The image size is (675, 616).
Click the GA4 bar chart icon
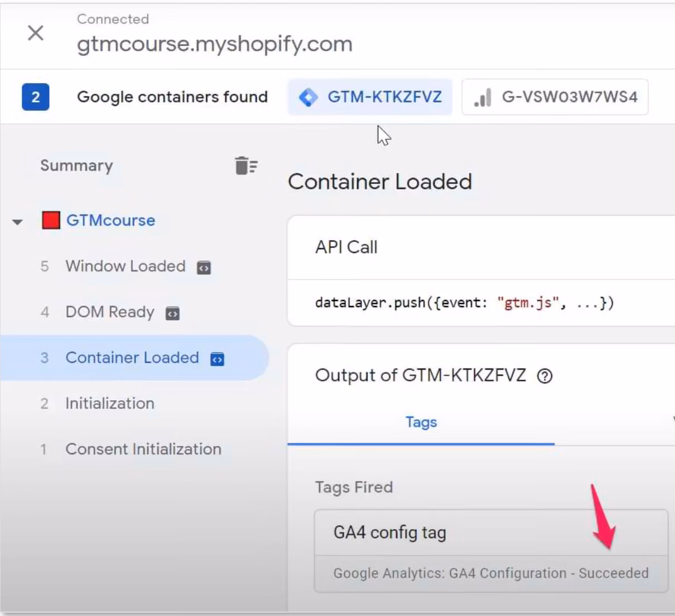tap(483, 98)
